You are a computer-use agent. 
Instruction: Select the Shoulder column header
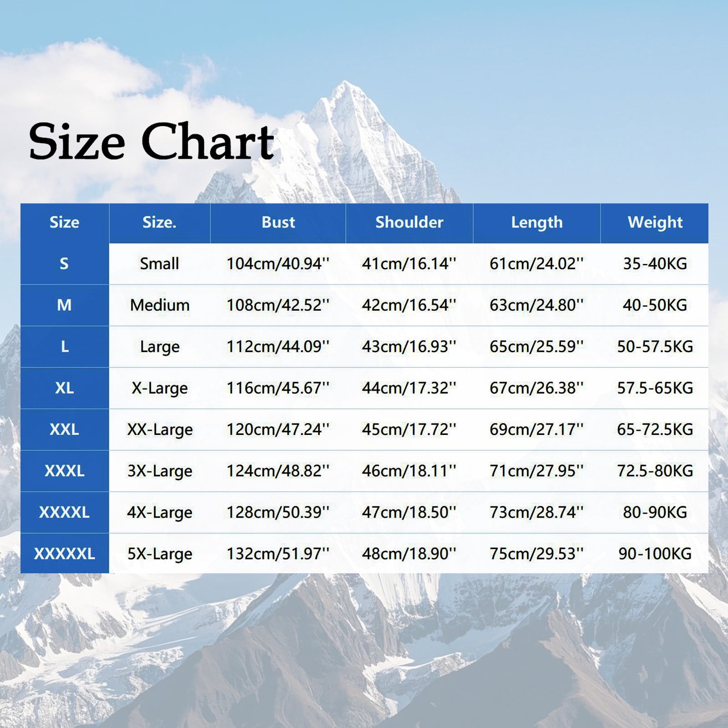(409, 222)
